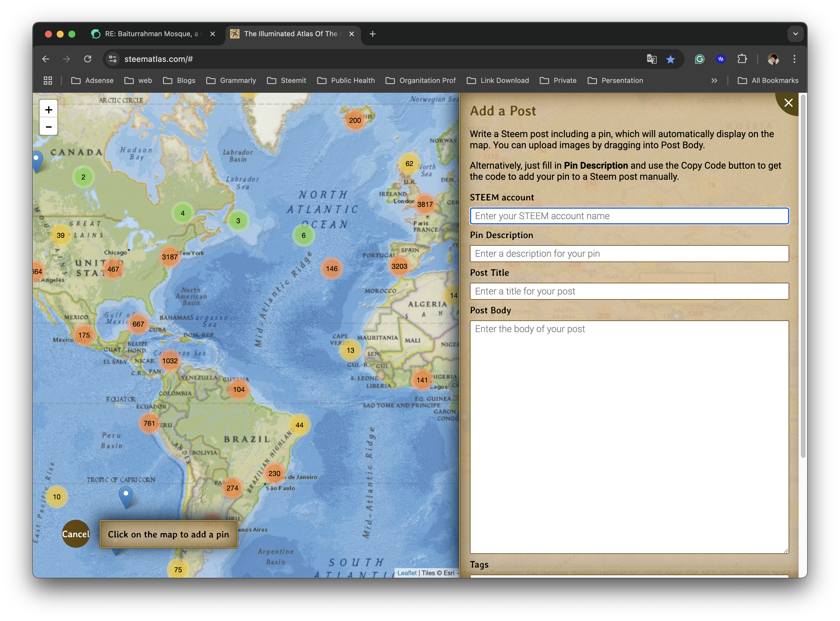
Task: Open a new browser tab
Action: (x=372, y=34)
